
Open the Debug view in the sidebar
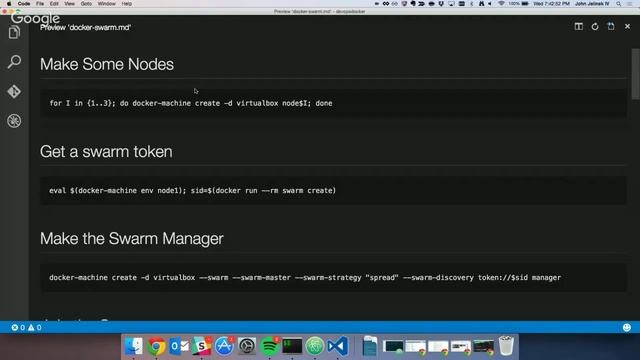pos(14,121)
